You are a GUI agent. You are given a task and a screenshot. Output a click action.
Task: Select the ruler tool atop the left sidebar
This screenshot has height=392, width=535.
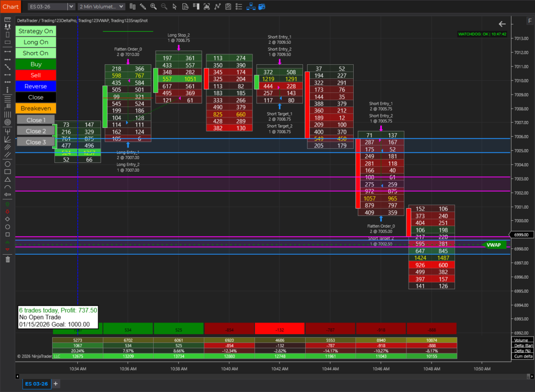[8, 20]
